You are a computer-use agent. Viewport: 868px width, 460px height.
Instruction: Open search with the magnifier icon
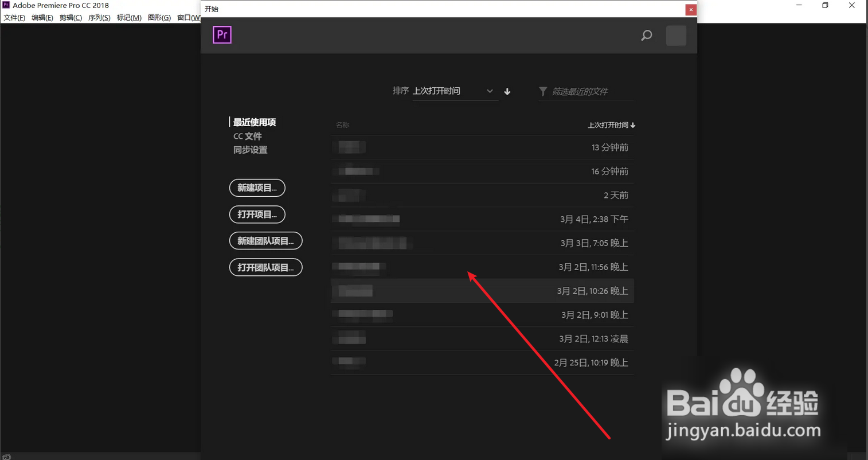(647, 36)
